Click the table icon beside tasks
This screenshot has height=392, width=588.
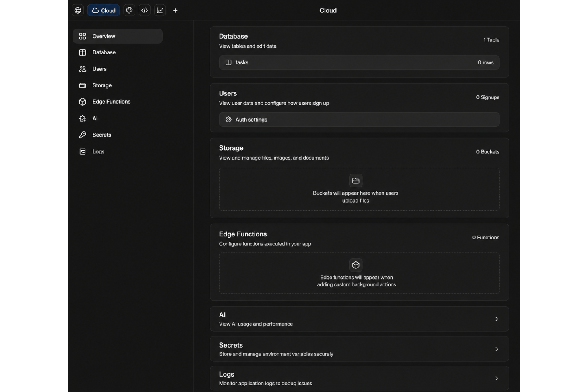click(x=228, y=62)
